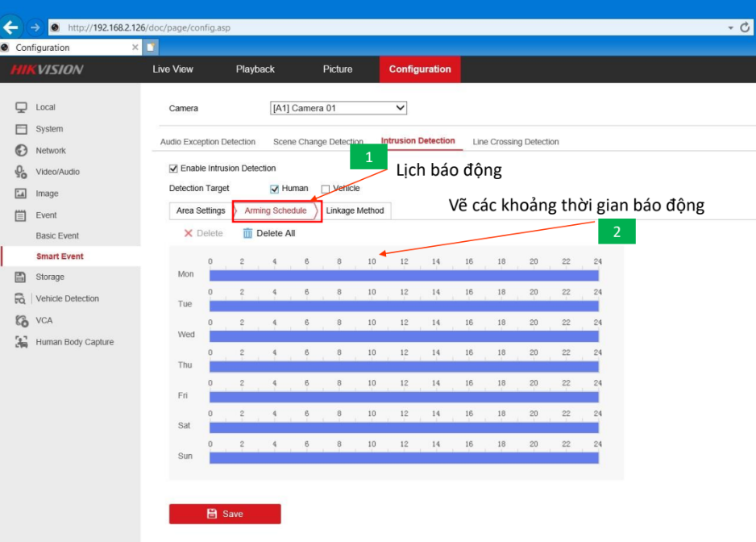Select the Video/Audio icon in sidebar
This screenshot has height=542, width=756.
22,172
